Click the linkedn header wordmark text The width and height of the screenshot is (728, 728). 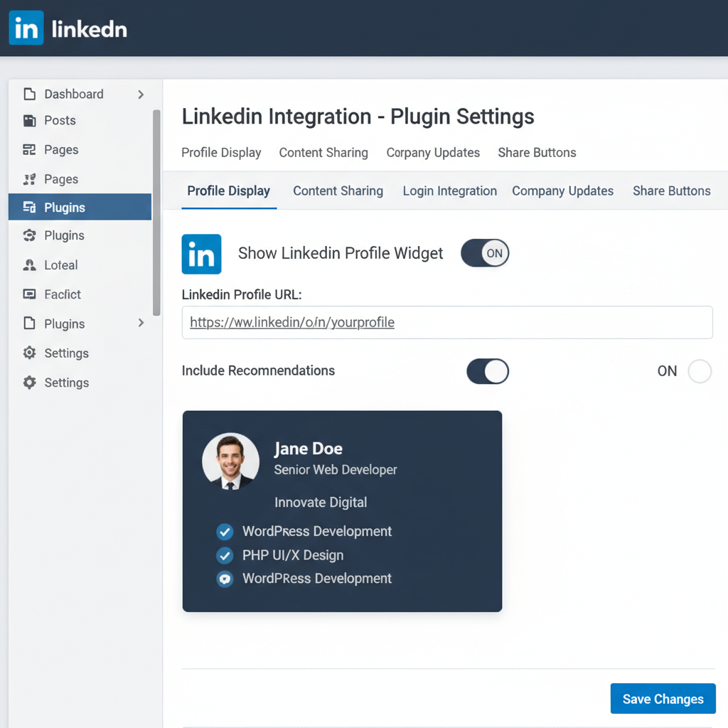(x=89, y=29)
